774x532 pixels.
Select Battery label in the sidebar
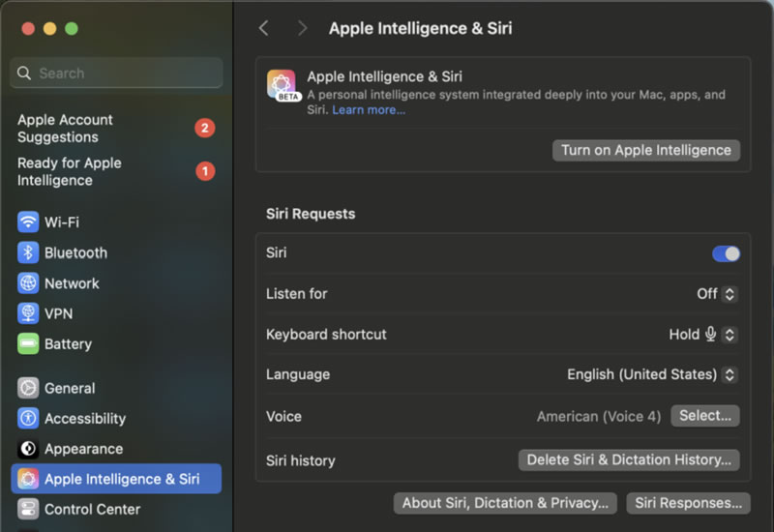point(68,344)
